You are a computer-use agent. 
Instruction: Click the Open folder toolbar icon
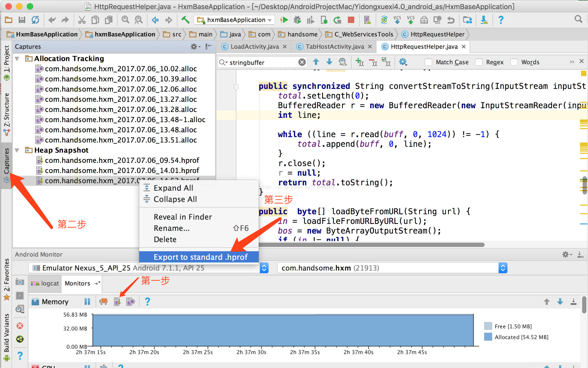click(x=9, y=20)
